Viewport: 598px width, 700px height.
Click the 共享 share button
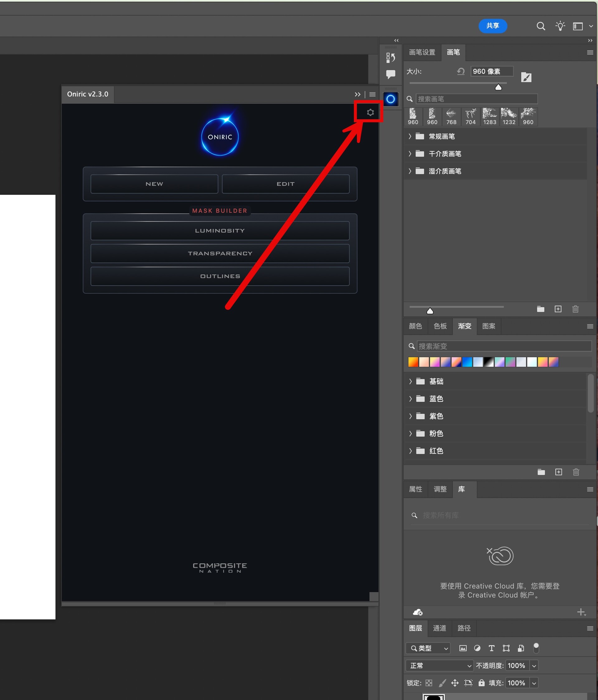pos(492,26)
